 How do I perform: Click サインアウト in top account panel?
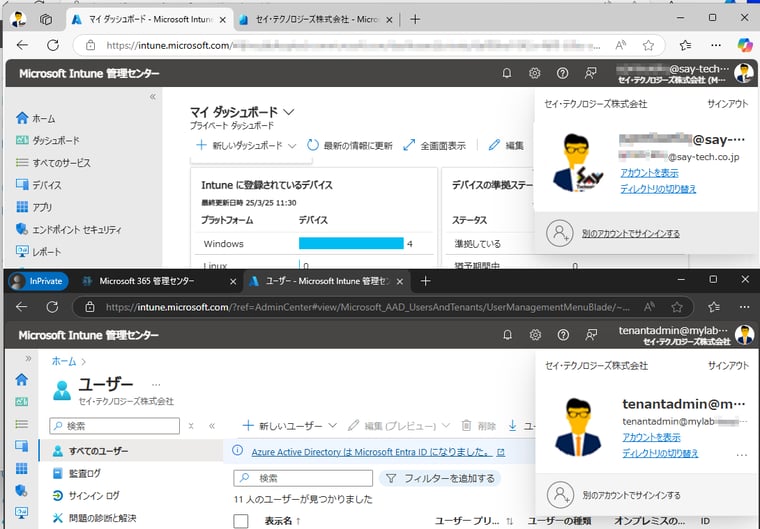(728, 104)
